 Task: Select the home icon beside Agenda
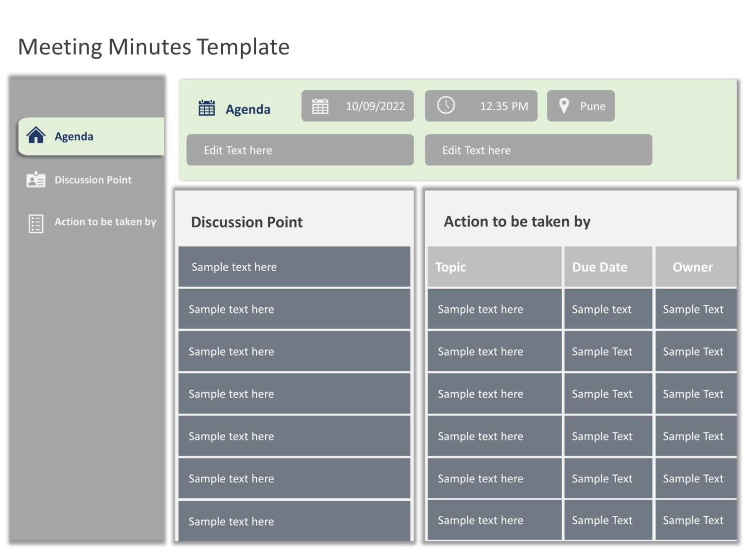point(36,136)
